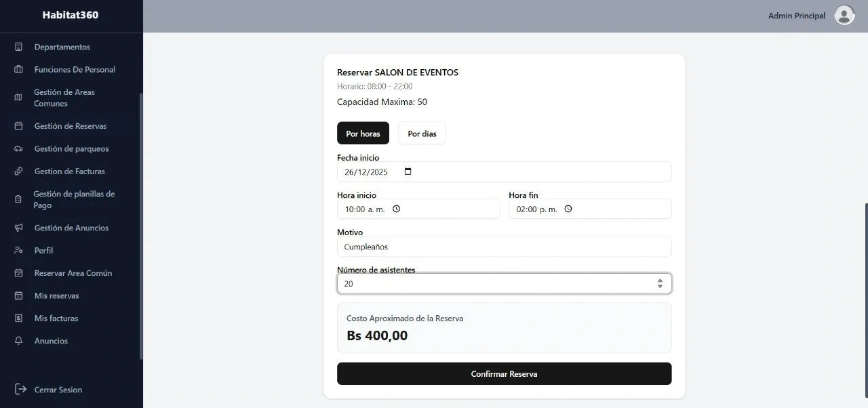Click the page's vertical scrollbar
This screenshot has width=868, height=408.
pos(865,298)
